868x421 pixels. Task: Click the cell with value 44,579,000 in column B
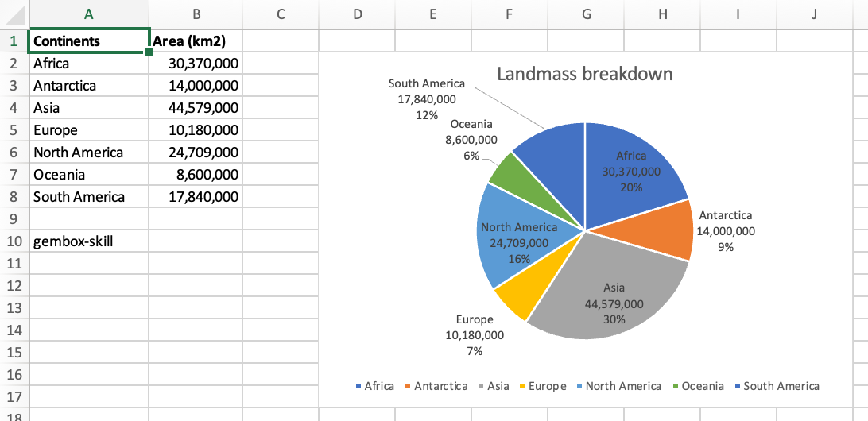pyautogui.click(x=196, y=108)
